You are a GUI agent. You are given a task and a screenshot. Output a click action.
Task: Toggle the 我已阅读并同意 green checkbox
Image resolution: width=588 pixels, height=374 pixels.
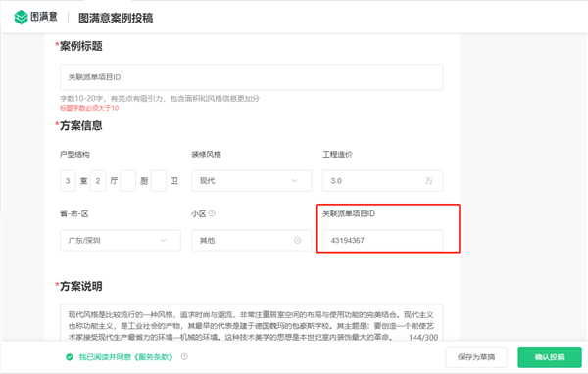[x=70, y=357]
